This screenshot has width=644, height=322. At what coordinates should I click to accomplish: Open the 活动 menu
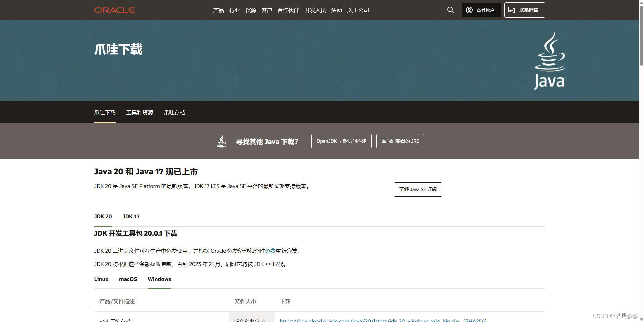click(336, 10)
